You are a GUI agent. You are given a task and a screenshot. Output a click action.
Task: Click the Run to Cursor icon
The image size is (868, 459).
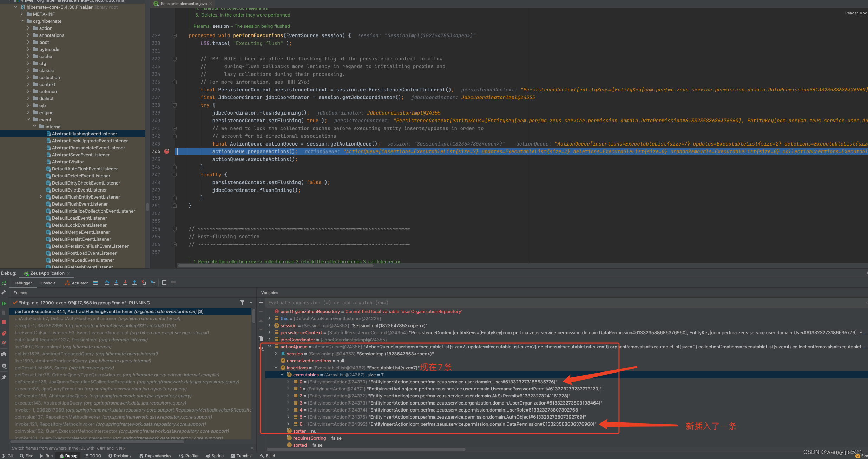click(x=153, y=283)
